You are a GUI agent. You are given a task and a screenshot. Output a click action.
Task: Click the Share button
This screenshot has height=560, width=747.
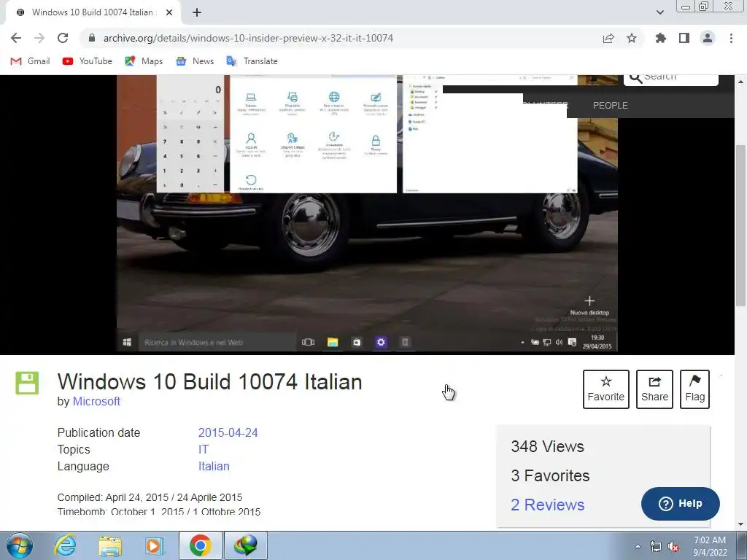[x=654, y=389]
